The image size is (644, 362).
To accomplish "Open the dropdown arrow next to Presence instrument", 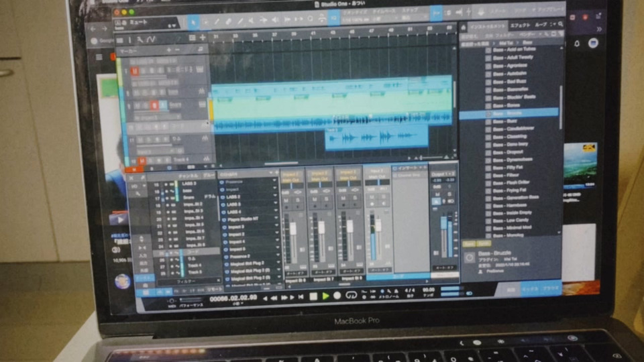I will coord(275,180).
